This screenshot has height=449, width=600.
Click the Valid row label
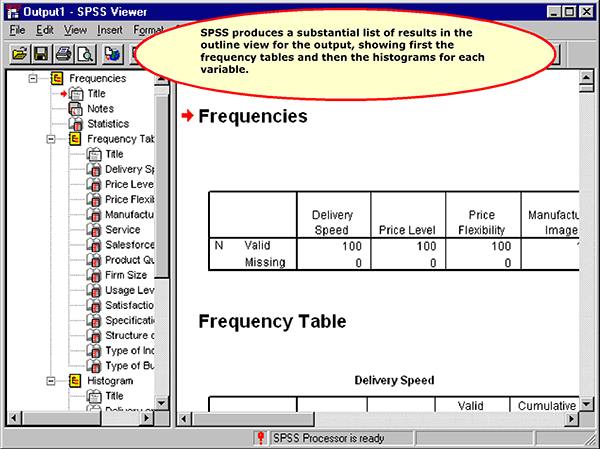pos(257,245)
